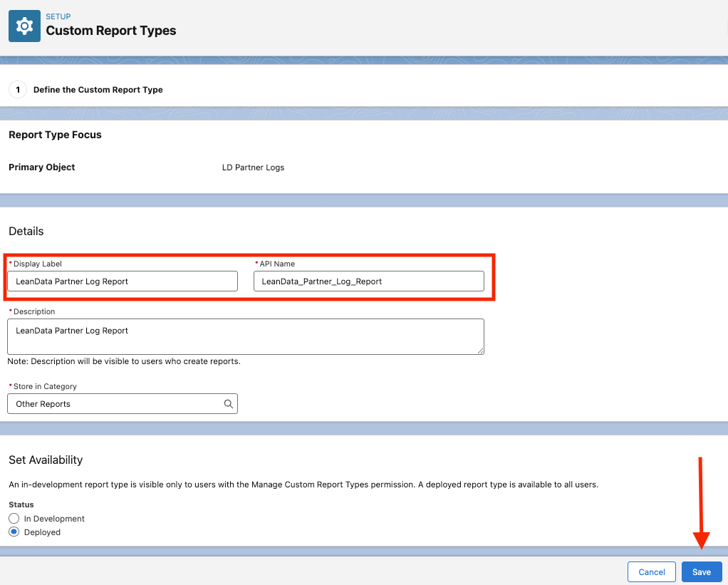Click into the Display Label input field

(123, 281)
